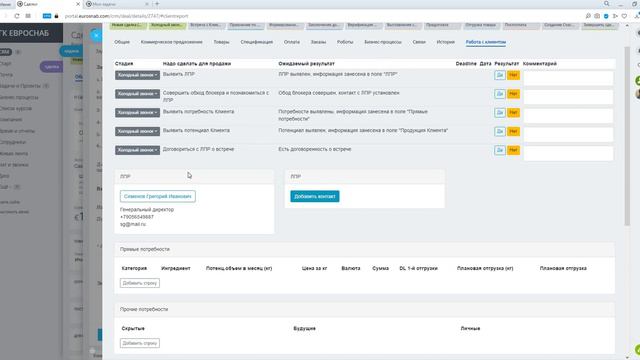The image size is (640, 360).
Task: Click the "Завершить сделку" final stage
Action: (x=599, y=25)
